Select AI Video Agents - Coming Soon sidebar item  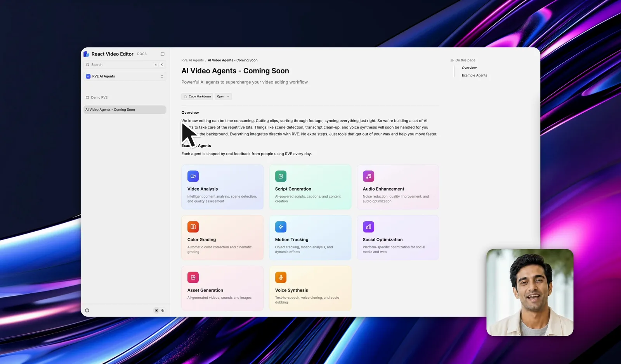(125, 110)
